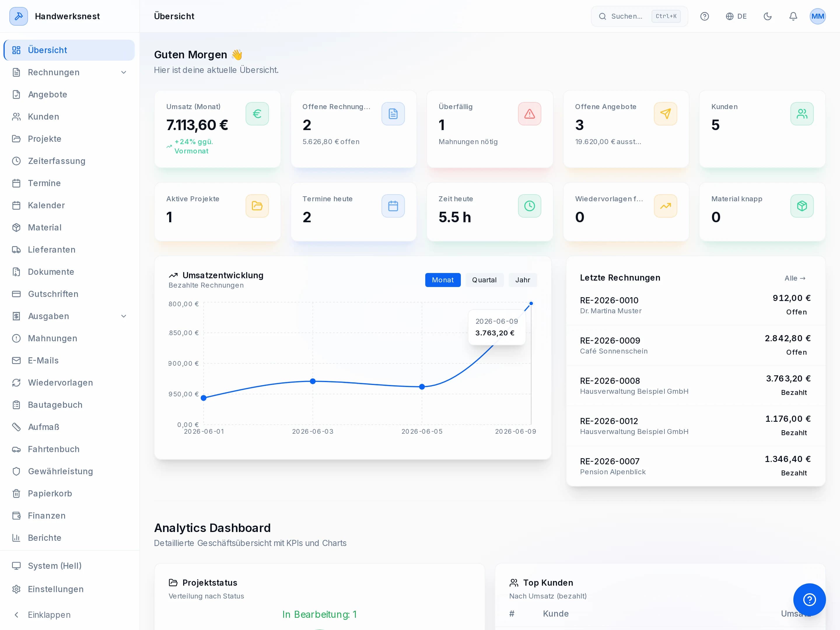Expand the Ausgaben submenu chevron

(x=124, y=316)
